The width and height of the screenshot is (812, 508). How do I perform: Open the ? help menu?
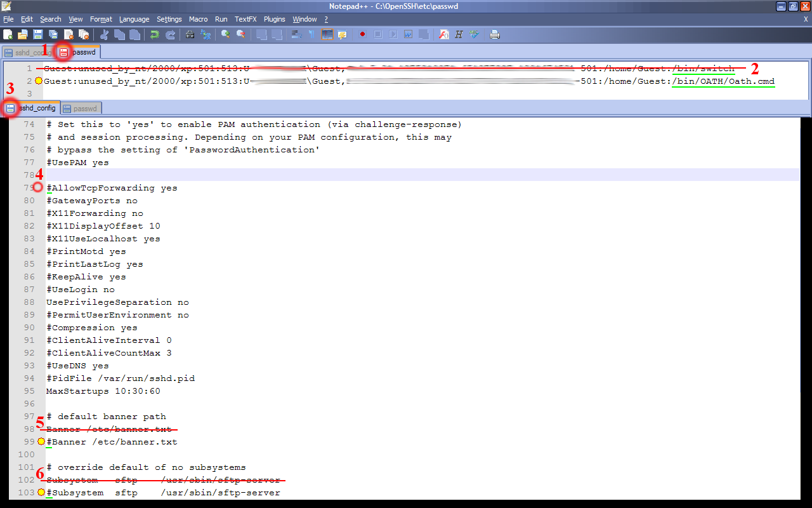click(326, 20)
